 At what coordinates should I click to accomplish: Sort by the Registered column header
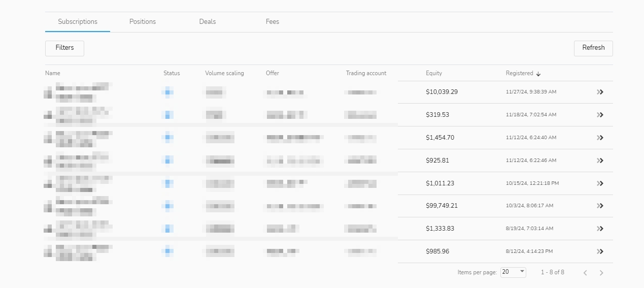[x=519, y=73]
